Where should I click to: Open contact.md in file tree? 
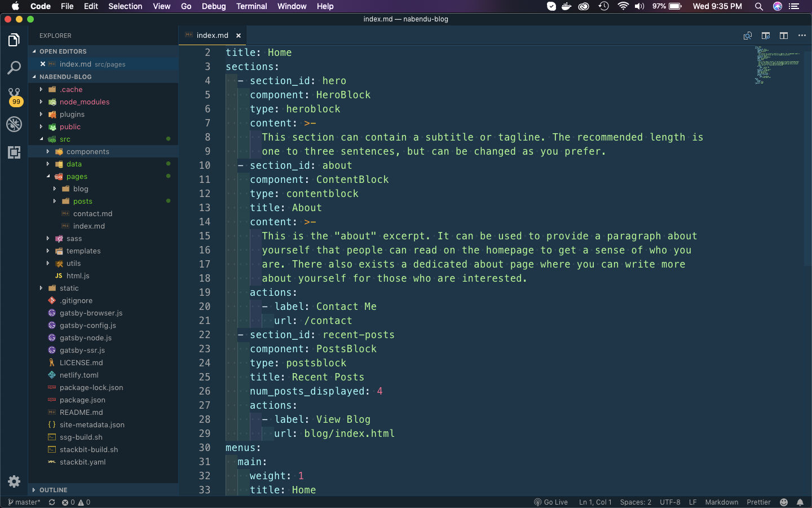[103, 214]
